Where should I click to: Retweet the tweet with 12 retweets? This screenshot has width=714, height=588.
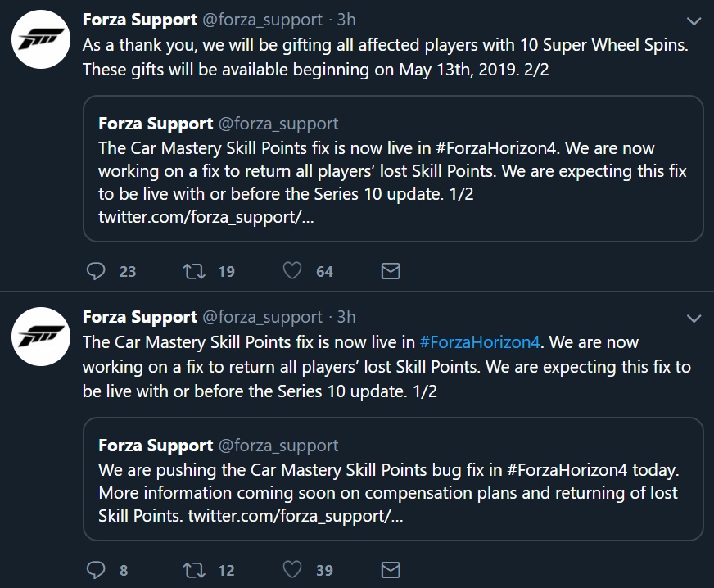click(193, 569)
